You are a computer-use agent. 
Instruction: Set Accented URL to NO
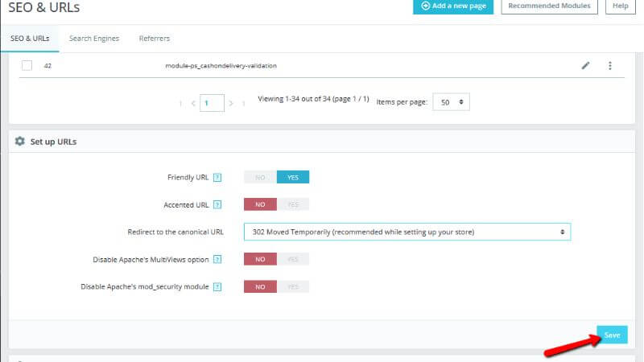(x=260, y=204)
